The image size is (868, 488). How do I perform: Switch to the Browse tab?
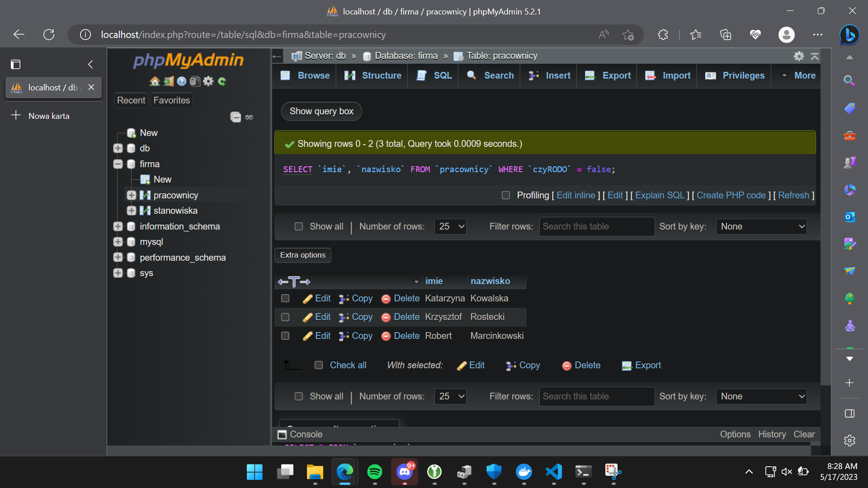305,76
